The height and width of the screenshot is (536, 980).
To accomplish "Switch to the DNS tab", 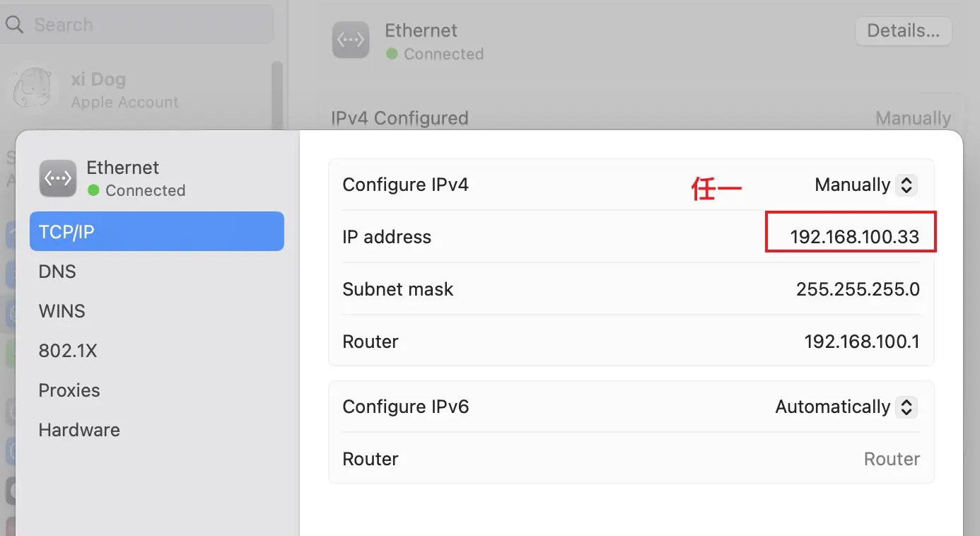I will 57,272.
